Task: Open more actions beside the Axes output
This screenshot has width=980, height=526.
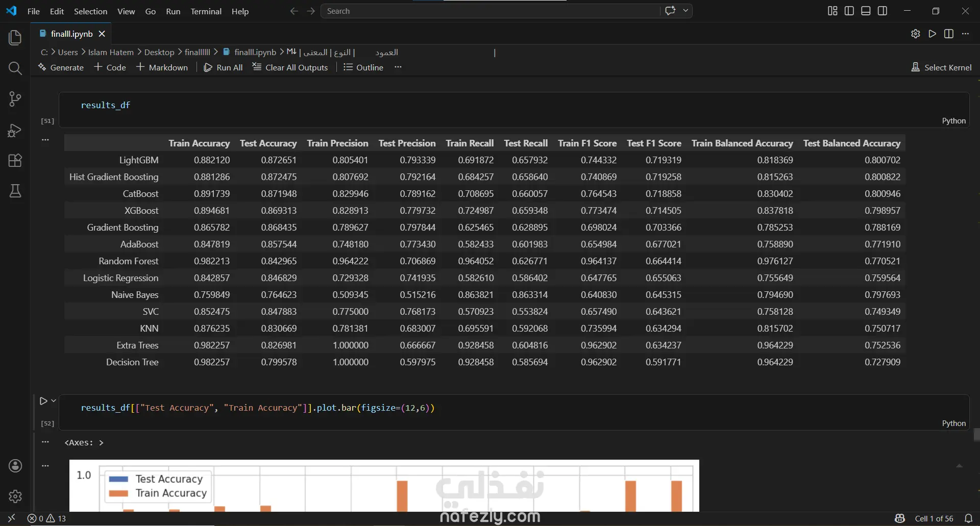Action: coord(45,442)
